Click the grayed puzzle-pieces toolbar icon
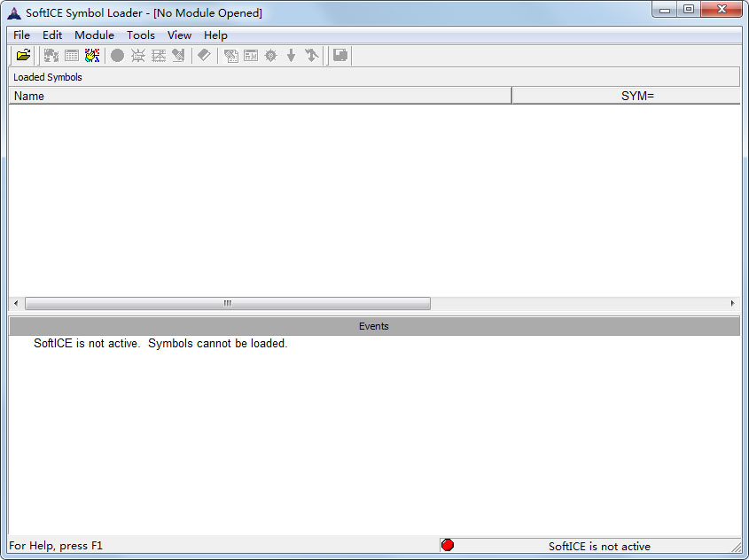The height and width of the screenshot is (560, 749). (51, 55)
